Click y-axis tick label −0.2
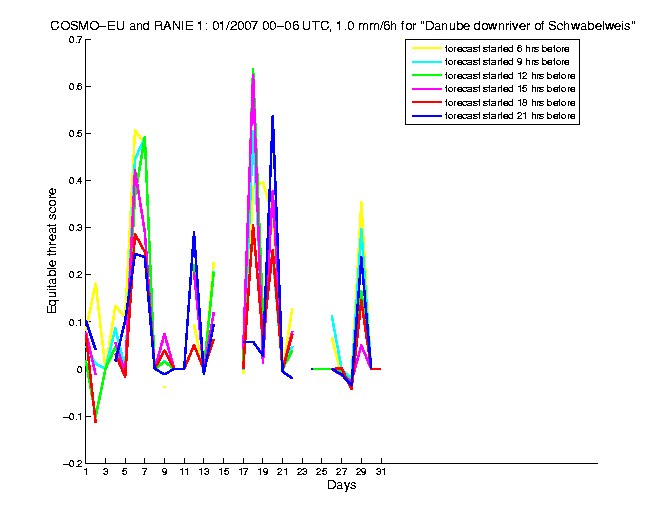This screenshot has width=660, height=520. click(x=72, y=464)
